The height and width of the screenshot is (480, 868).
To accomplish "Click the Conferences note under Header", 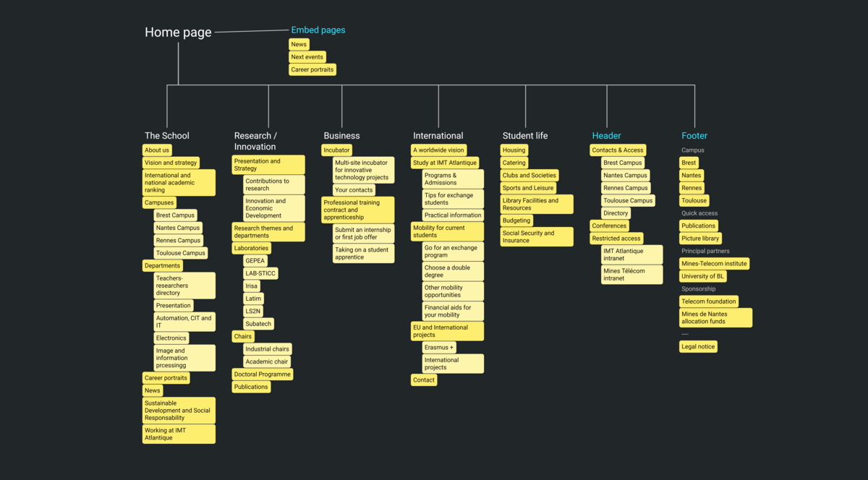I will (x=609, y=226).
